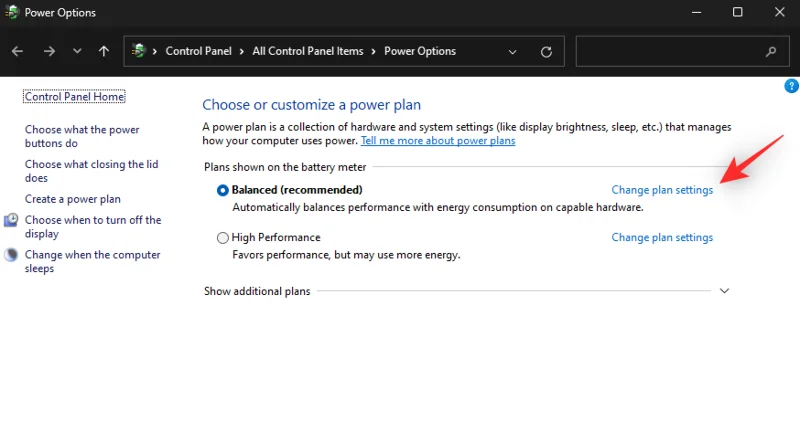Go up one folder level
This screenshot has height=421, width=800.
[x=104, y=51]
